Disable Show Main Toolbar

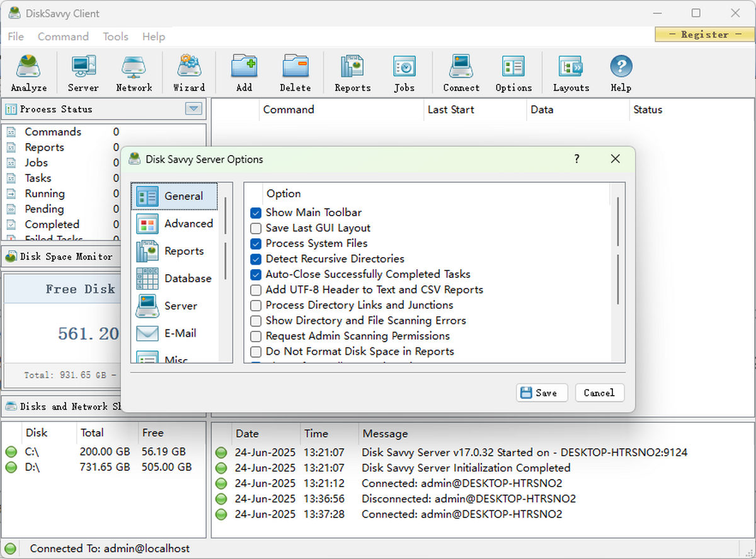click(256, 213)
